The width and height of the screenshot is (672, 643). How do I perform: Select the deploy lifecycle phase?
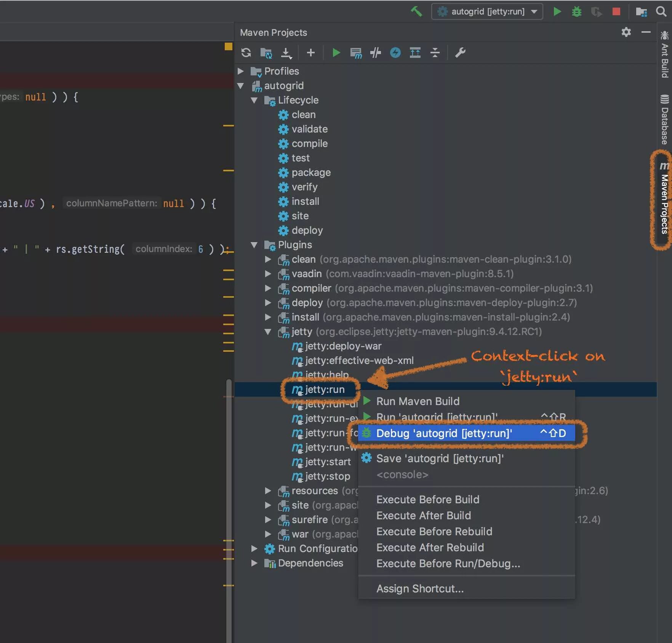point(307,230)
